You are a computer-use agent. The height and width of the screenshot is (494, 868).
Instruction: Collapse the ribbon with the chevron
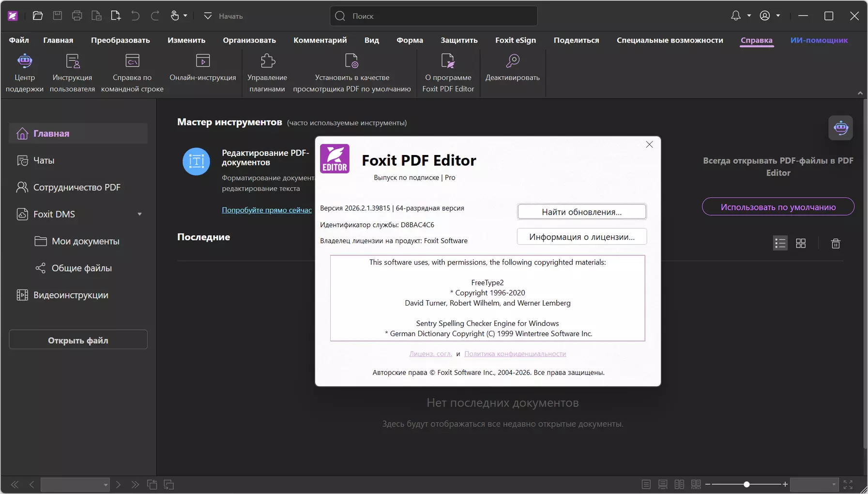tap(860, 93)
